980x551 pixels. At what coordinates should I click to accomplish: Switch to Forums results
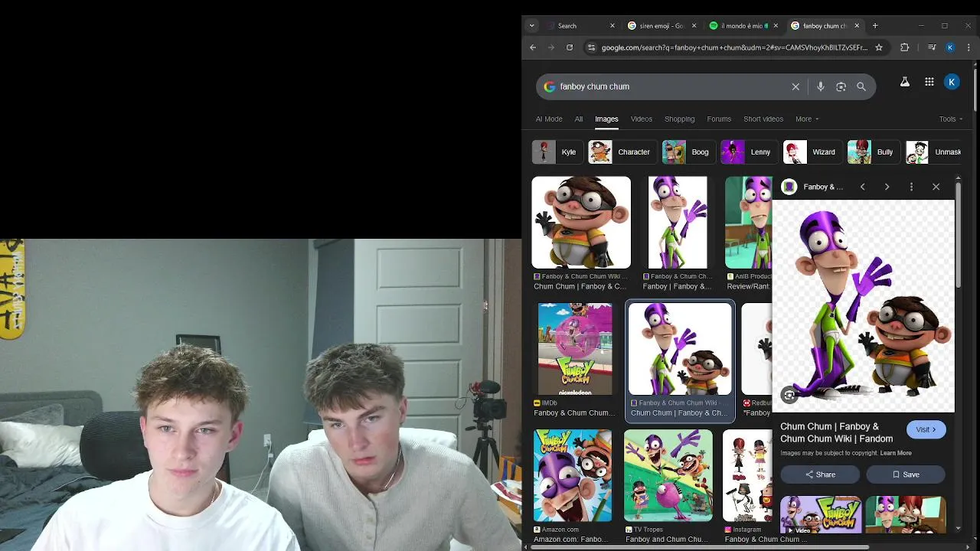(x=719, y=119)
